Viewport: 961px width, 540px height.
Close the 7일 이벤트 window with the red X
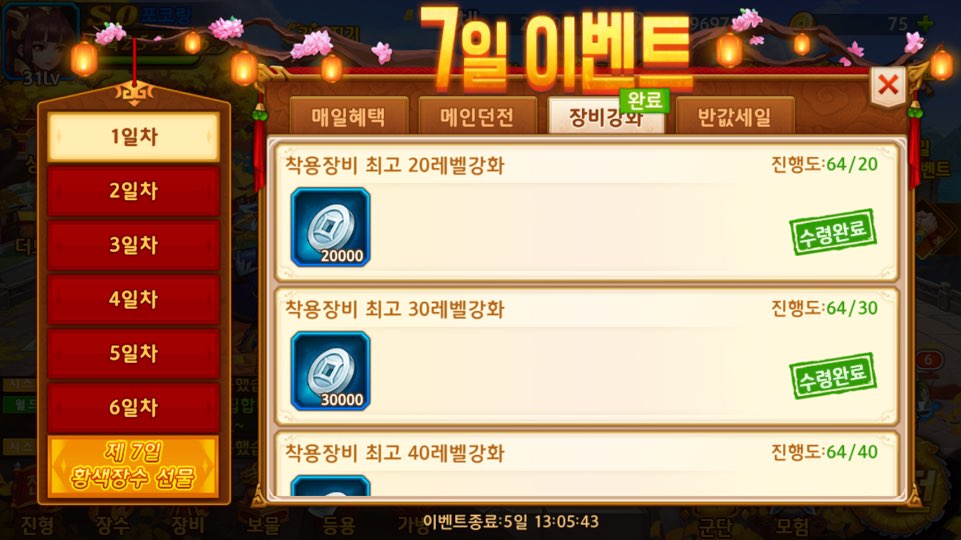pyautogui.click(x=888, y=86)
